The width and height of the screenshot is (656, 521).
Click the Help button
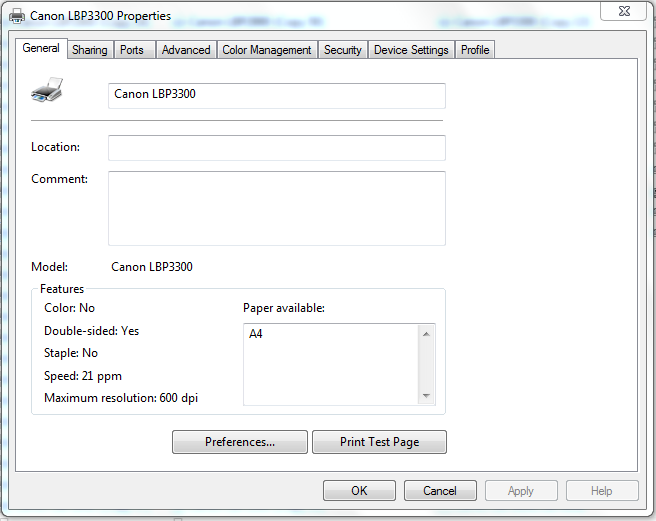[x=602, y=490]
